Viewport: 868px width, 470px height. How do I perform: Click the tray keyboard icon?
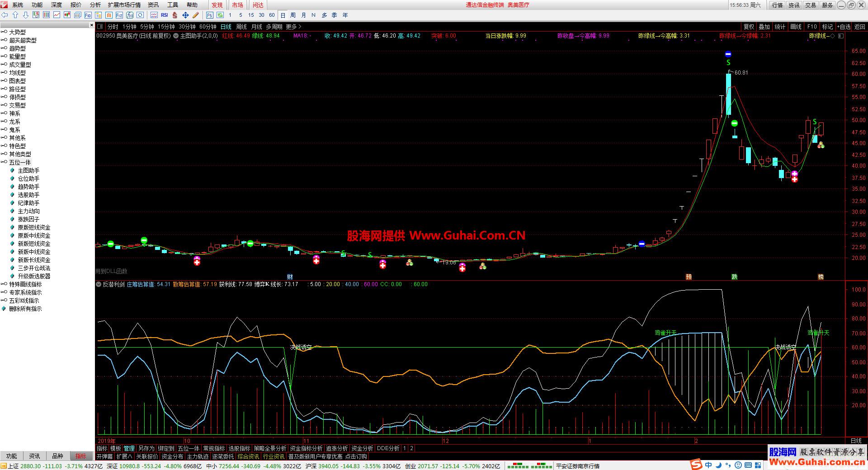[x=747, y=465]
